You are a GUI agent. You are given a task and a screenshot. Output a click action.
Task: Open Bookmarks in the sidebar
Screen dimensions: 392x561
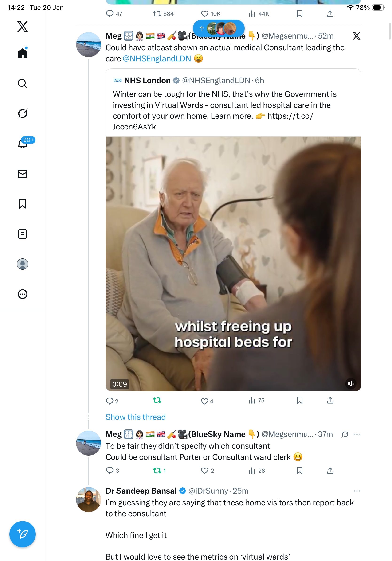tap(23, 204)
